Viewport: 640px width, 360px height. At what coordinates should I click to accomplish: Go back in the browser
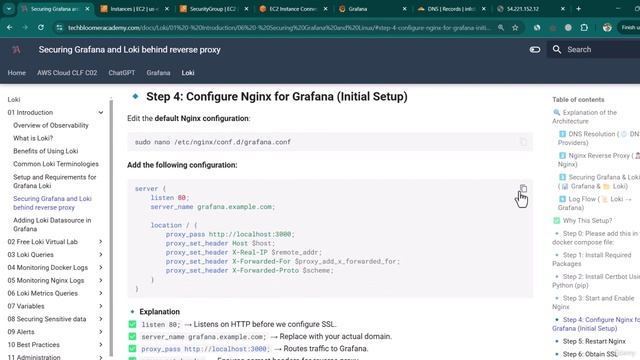pyautogui.click(x=9, y=27)
